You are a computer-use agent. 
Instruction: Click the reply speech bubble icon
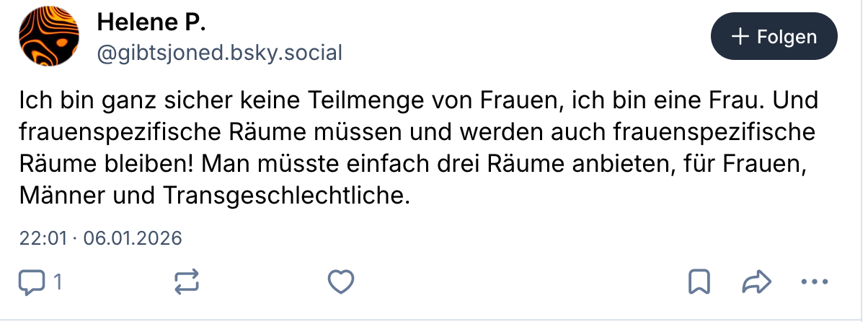[x=31, y=282]
